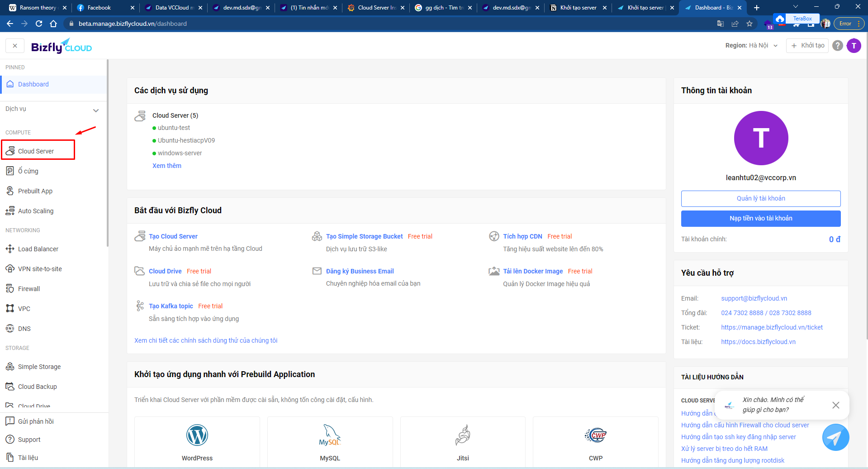The height and width of the screenshot is (469, 868).
Task: Collapse the sidebar with the X button beside the Bizfly logo
Action: click(x=15, y=46)
